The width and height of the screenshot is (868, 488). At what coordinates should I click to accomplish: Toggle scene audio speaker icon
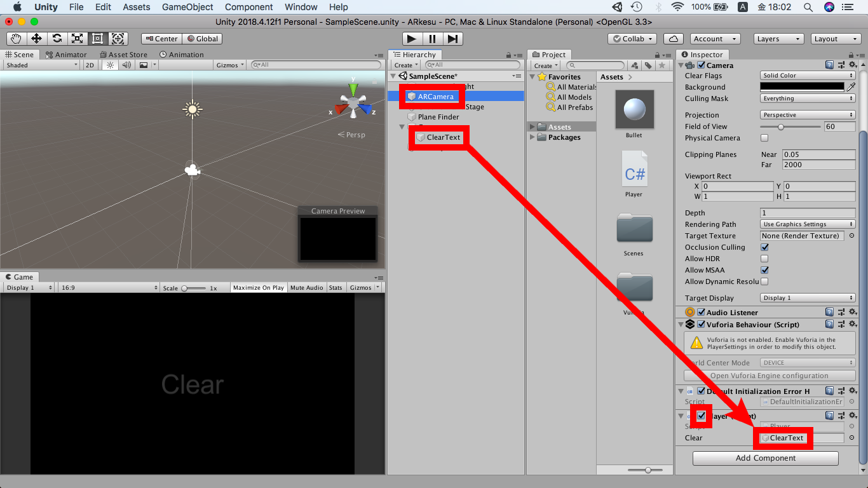[x=126, y=65]
